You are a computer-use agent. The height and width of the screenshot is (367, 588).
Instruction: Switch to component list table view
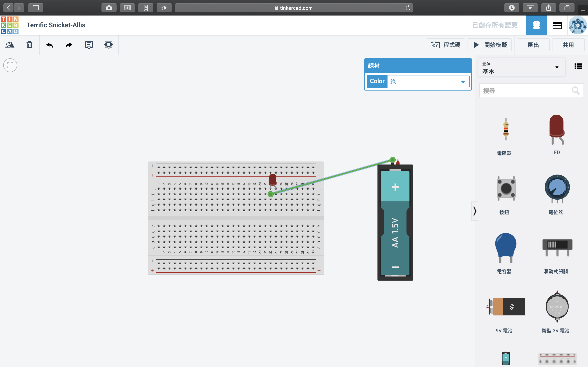[x=557, y=25]
